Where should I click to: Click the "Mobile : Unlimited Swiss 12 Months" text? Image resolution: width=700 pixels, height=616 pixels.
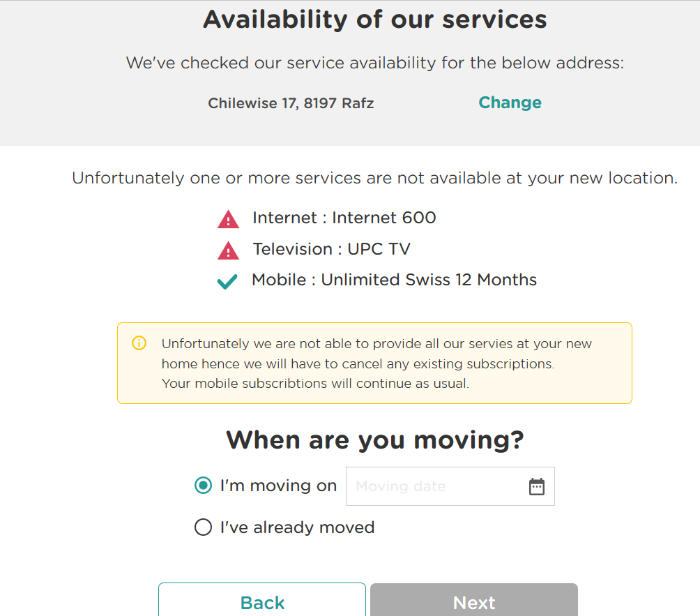pos(394,280)
